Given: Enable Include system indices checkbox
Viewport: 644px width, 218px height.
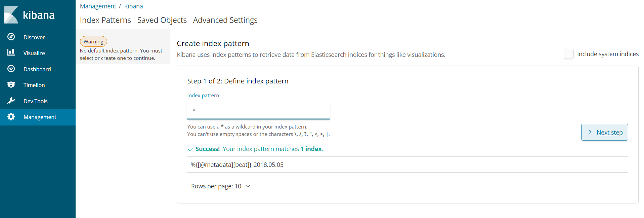Looking at the screenshot, I should (568, 54).
